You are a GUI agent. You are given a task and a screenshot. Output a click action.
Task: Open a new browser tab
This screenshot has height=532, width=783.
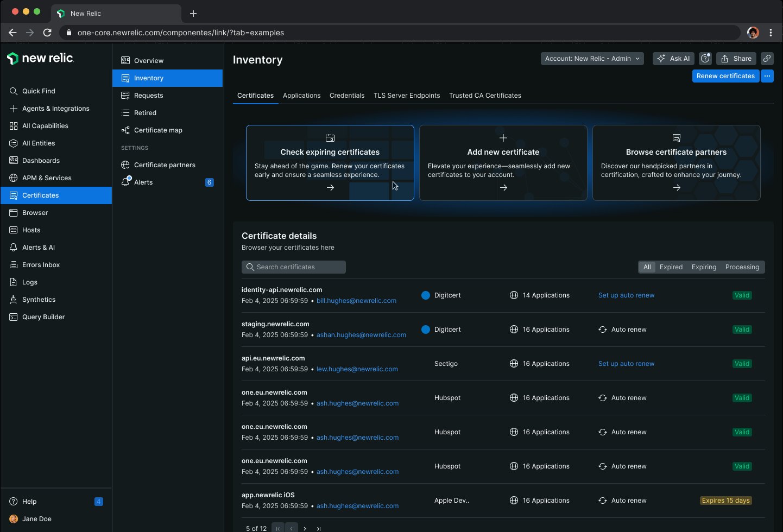(193, 14)
